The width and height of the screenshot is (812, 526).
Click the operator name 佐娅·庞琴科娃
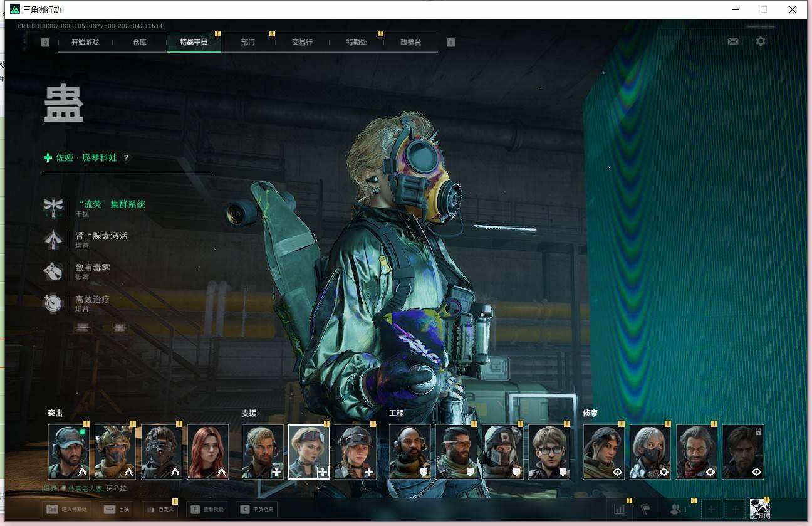point(86,158)
